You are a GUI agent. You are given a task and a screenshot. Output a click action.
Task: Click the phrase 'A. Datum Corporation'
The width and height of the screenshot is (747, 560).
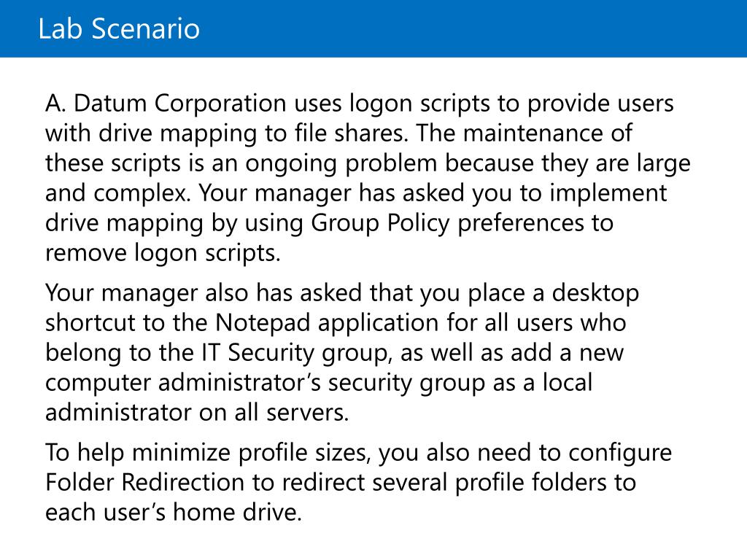coord(166,104)
